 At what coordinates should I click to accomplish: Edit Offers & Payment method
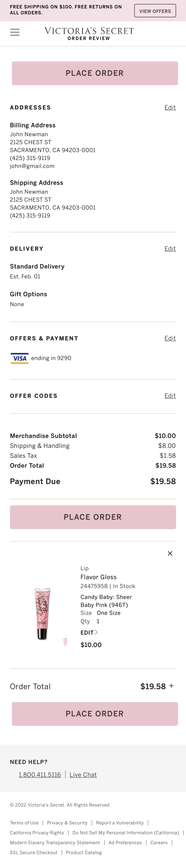170,338
